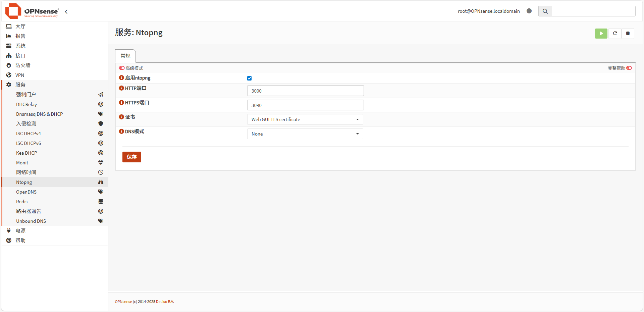Click the OPNsense logo
The image size is (644, 312).
point(32,11)
